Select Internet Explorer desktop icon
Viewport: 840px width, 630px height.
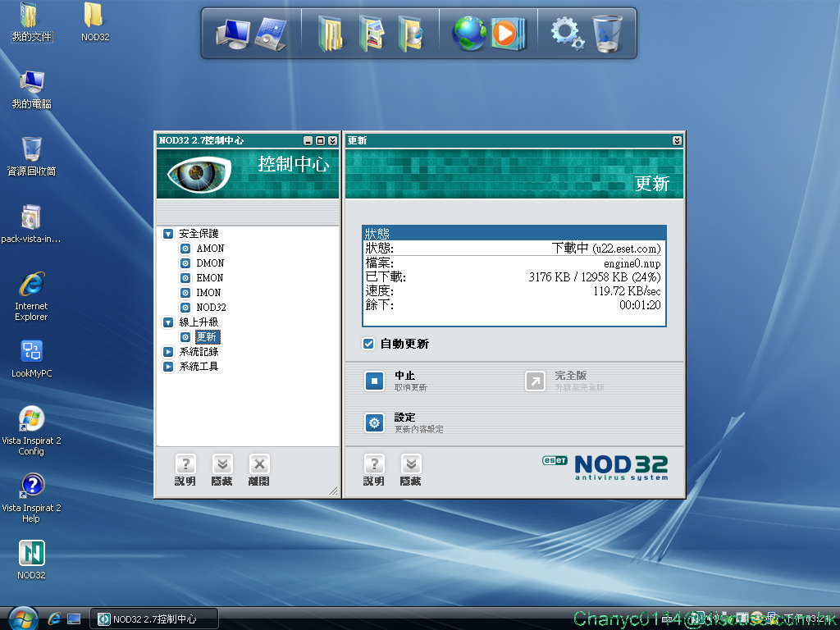[x=31, y=296]
